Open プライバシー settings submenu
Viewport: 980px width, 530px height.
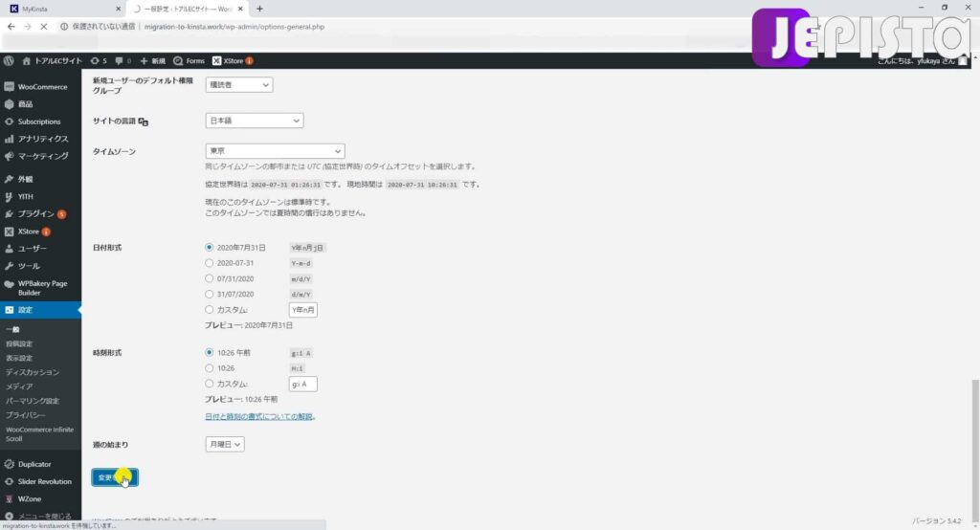coord(26,415)
